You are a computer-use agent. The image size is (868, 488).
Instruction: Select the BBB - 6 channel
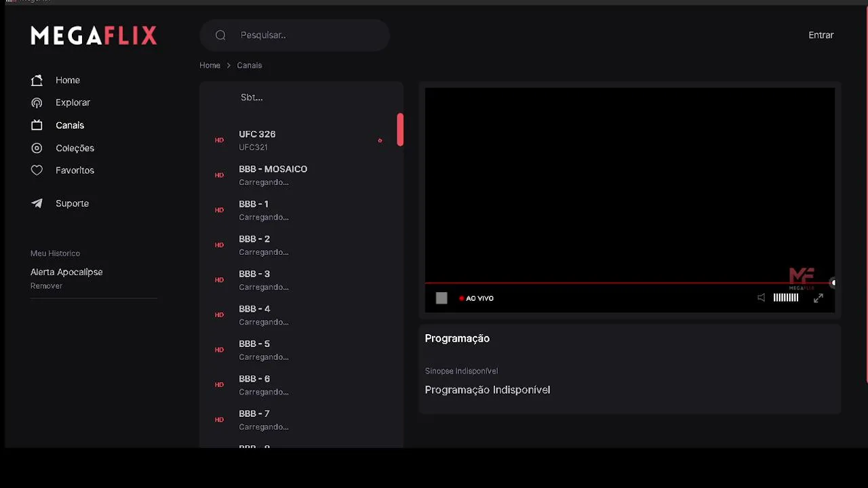[301, 385]
